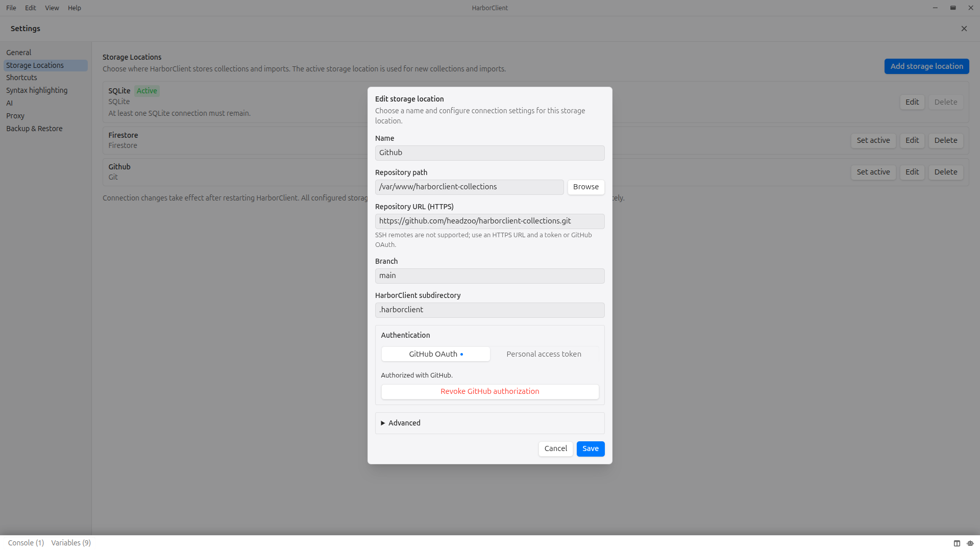Click the split panel layout icon in status bar
The height and width of the screenshot is (551, 980).
(x=957, y=543)
